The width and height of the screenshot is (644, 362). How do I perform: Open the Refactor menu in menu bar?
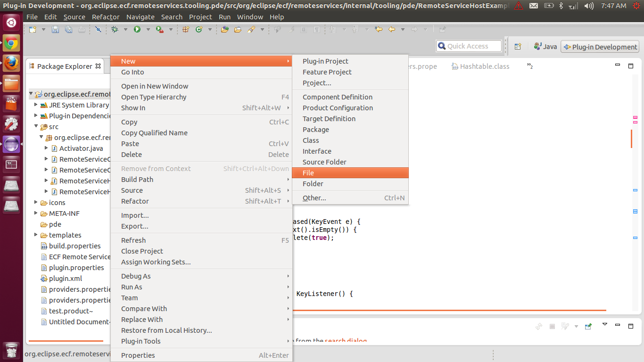tap(106, 16)
